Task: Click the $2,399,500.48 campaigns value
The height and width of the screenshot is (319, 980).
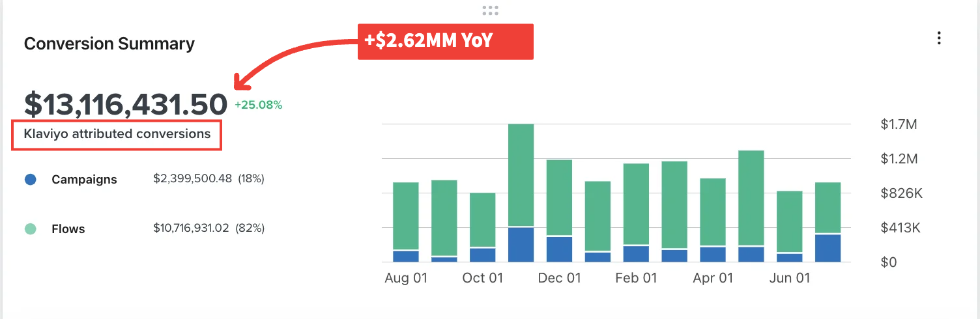Action: click(x=192, y=179)
